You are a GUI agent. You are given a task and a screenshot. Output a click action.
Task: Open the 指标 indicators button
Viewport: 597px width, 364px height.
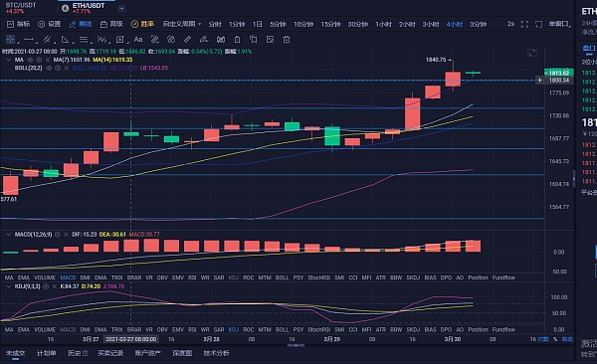click(18, 24)
